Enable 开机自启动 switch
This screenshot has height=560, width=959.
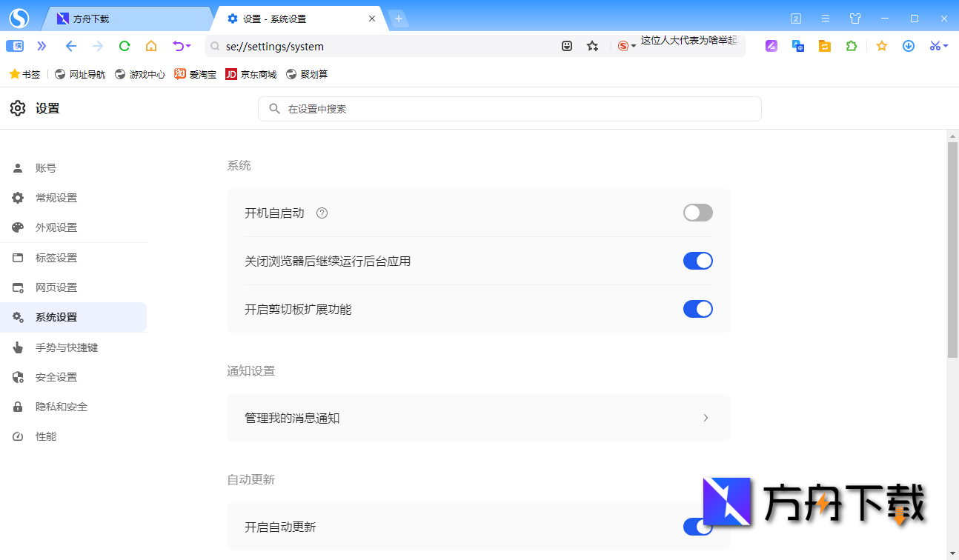(697, 213)
